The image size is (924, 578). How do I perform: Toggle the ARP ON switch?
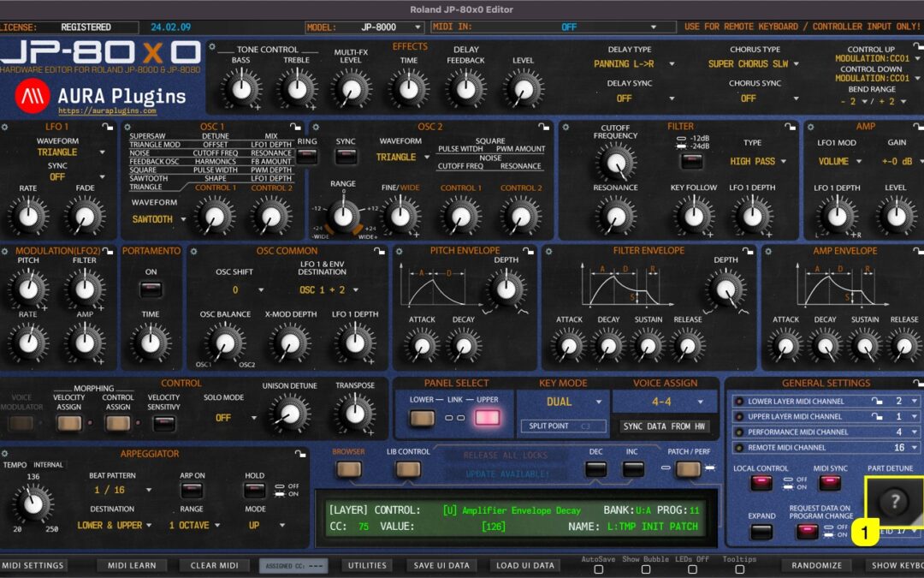(192, 489)
